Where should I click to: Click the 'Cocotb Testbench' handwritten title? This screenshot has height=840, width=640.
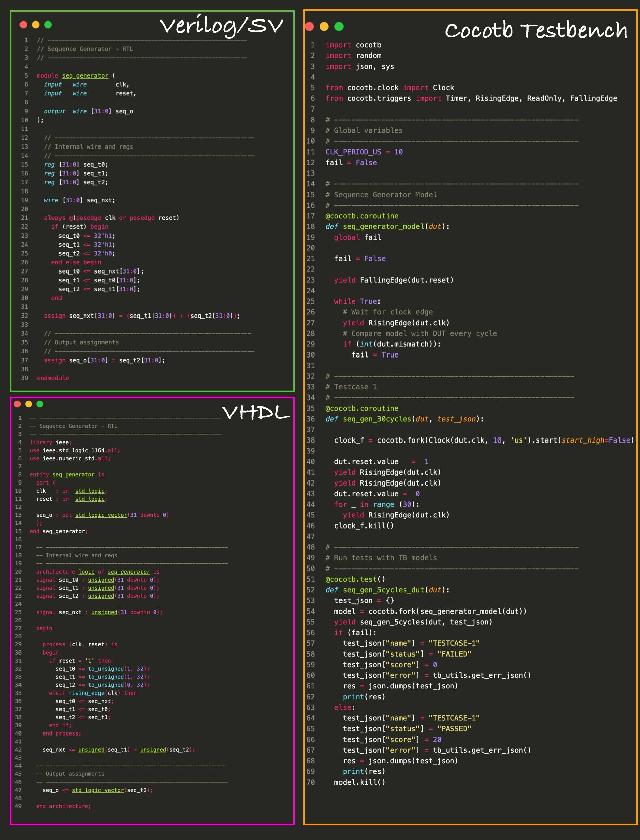535,30
